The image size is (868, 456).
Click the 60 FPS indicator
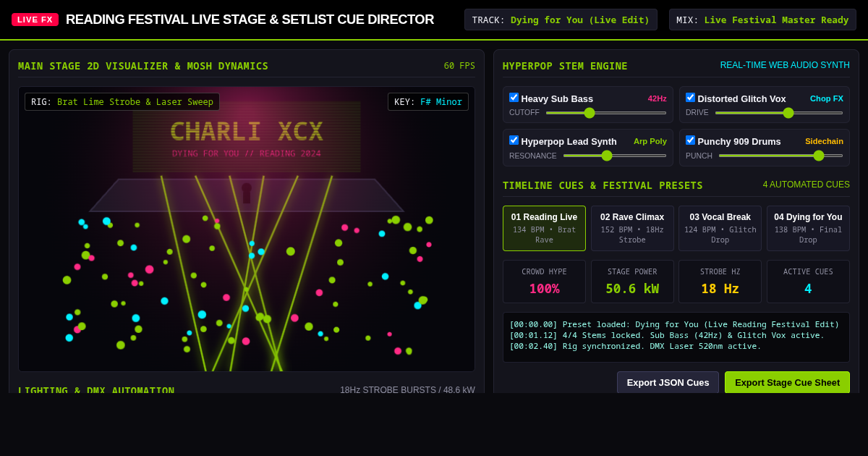click(459, 66)
